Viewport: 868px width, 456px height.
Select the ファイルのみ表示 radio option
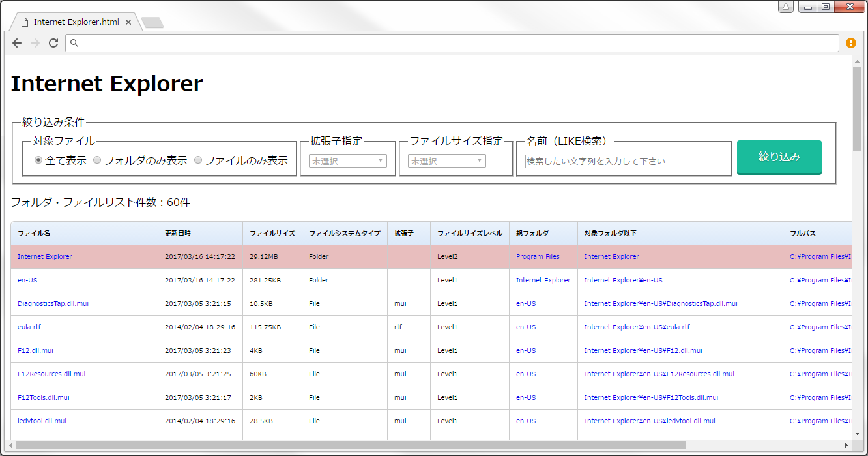tap(197, 160)
